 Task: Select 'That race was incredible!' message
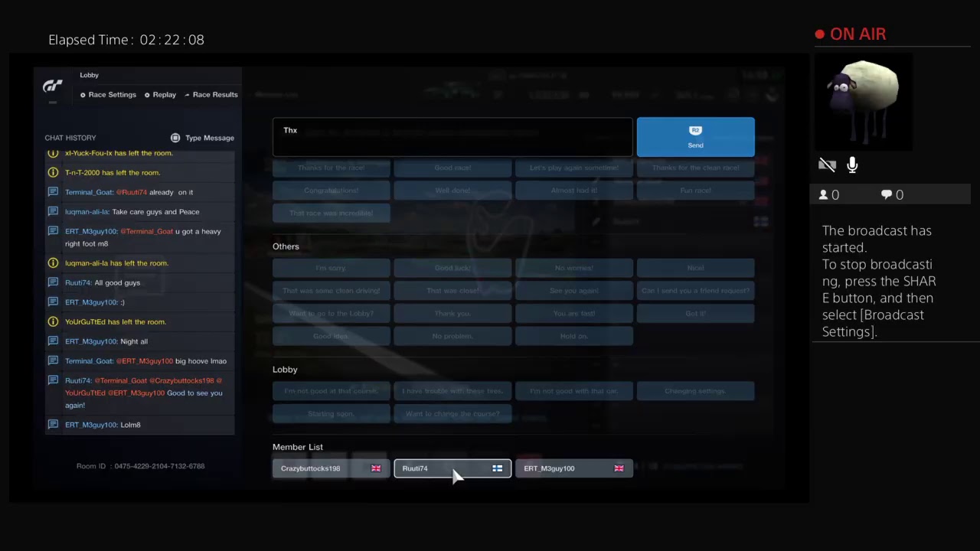(331, 213)
